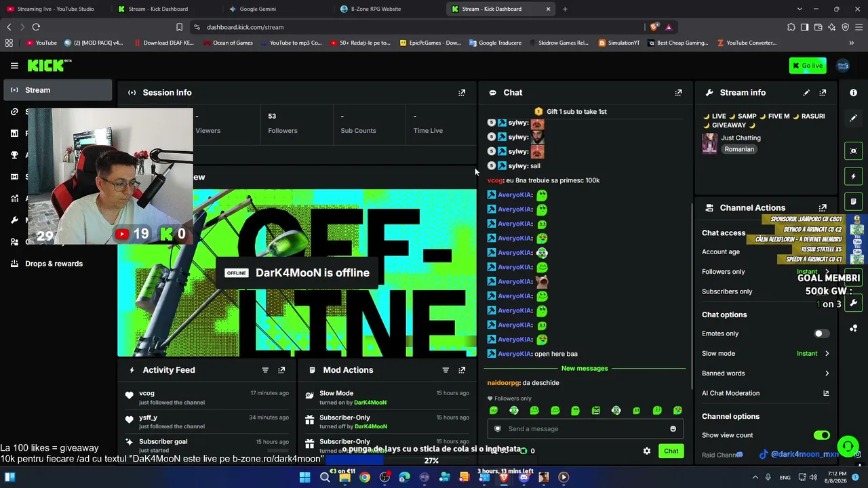Screen dimensions: 868x488
Task: Open the Google Traducere bookmark
Action: [x=494, y=43]
